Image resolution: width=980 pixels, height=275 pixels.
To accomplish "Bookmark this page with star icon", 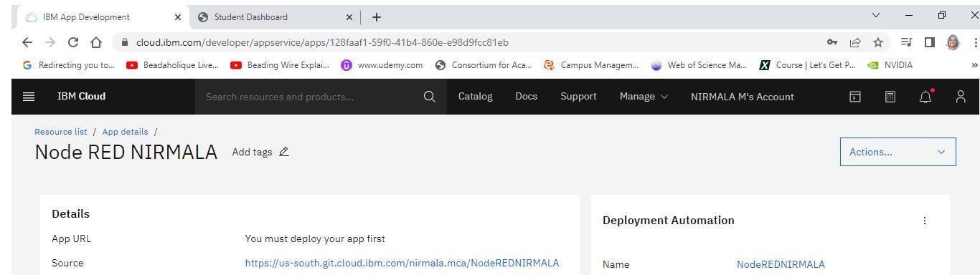I will point(877,42).
